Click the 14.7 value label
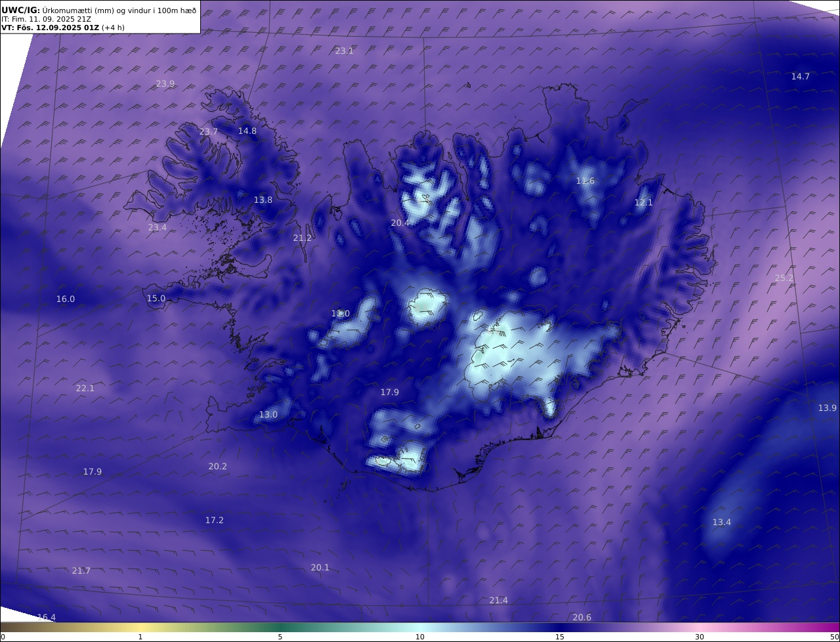The width and height of the screenshot is (840, 642). 801,76
